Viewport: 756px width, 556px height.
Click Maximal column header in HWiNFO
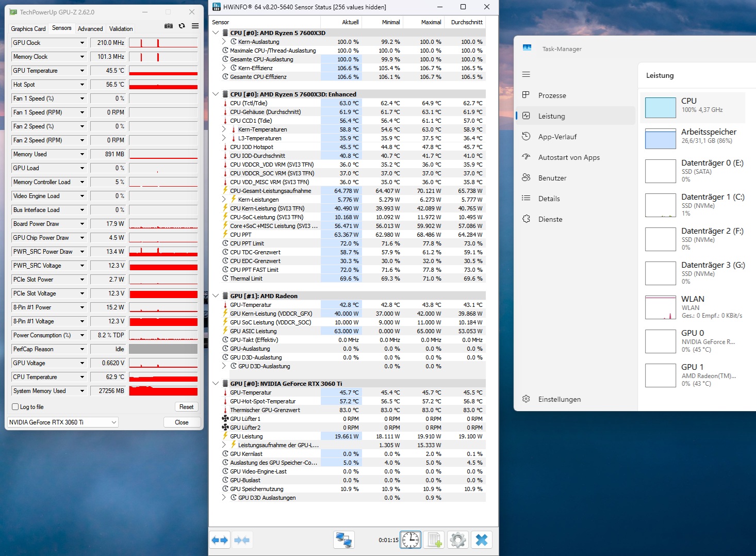click(423, 22)
